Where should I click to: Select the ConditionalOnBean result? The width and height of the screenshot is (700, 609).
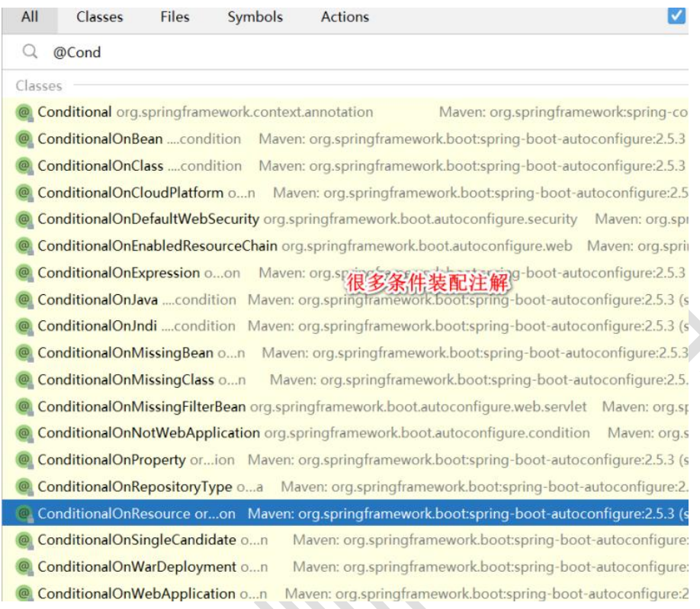click(x=345, y=139)
